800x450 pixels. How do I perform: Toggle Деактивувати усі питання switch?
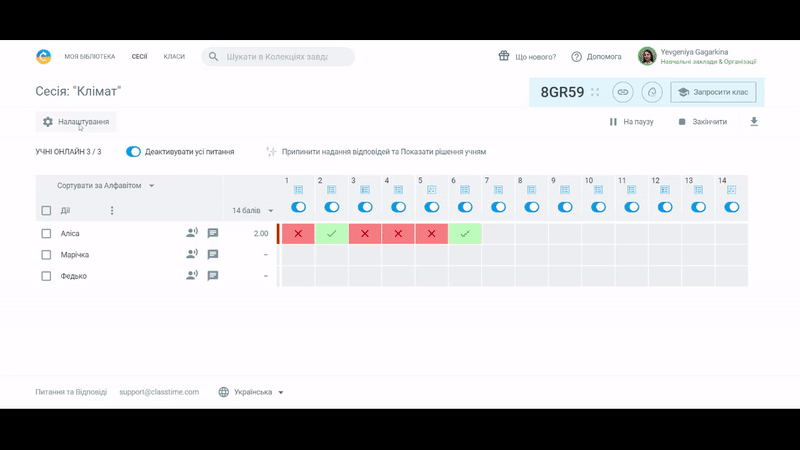point(133,152)
